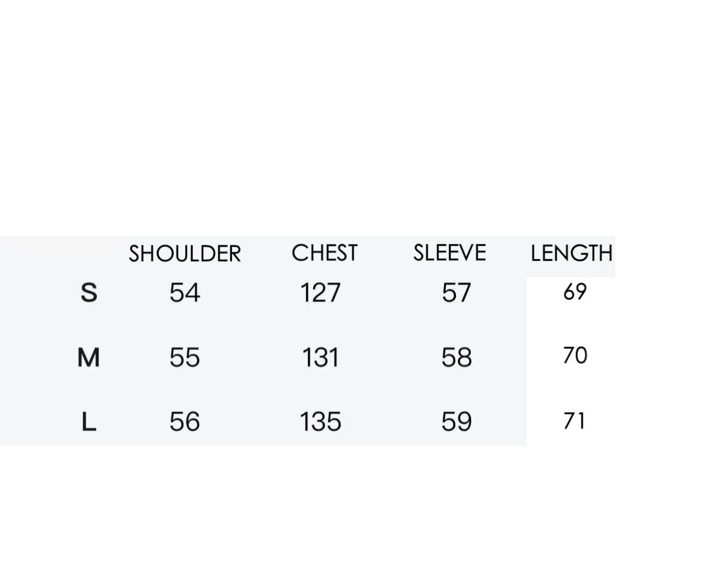The height and width of the screenshot is (572, 728).
Task: Click length value 70 for size M
Action: coord(574,356)
